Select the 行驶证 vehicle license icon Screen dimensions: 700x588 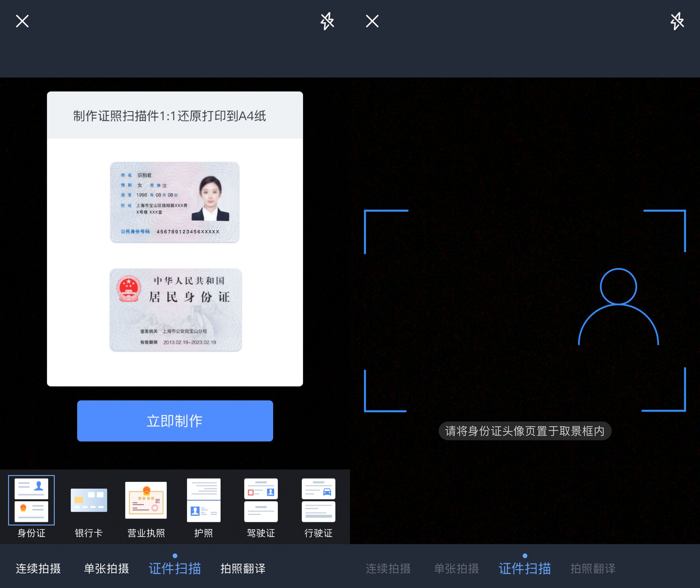tap(318, 500)
